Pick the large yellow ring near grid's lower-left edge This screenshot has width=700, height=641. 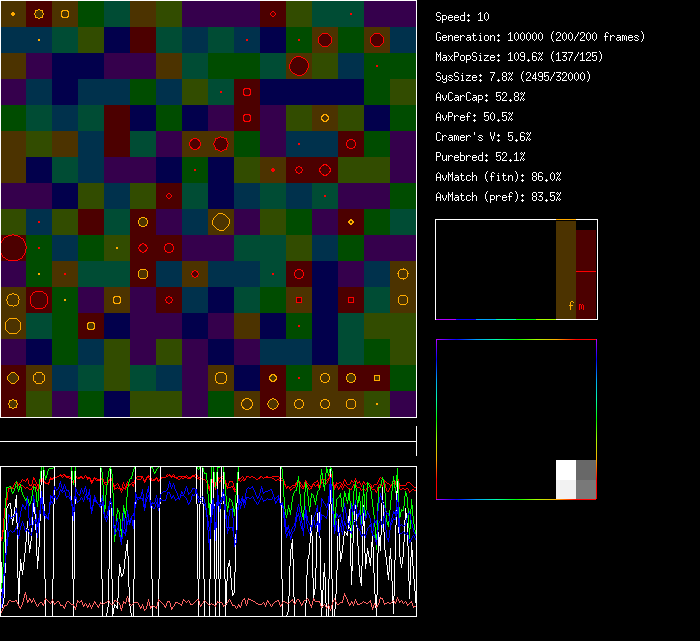tap(13, 325)
